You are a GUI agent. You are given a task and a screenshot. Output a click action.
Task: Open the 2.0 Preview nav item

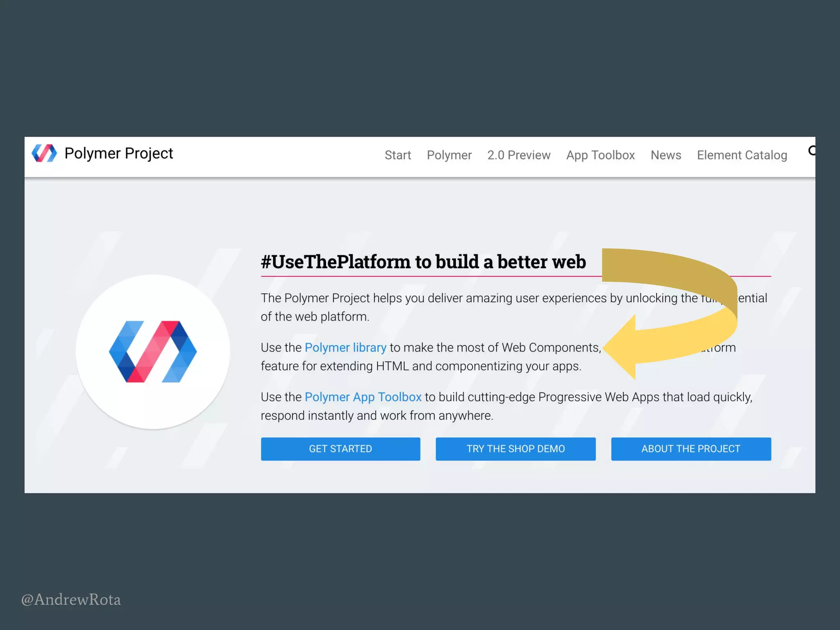519,155
